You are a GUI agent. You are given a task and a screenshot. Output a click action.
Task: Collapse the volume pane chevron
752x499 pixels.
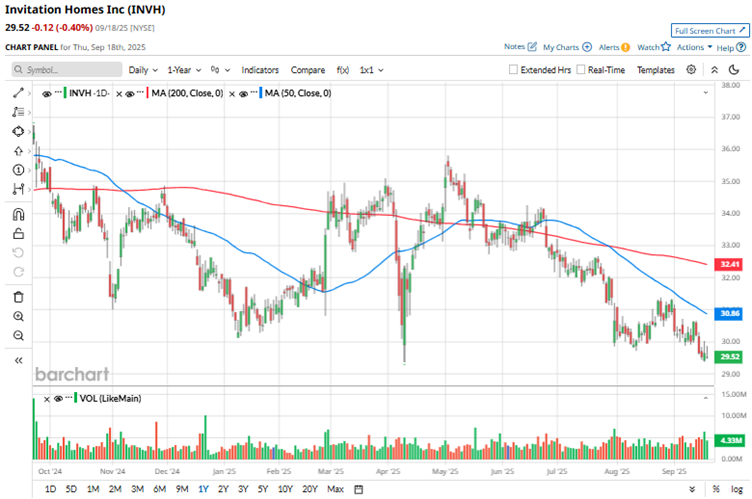705,398
